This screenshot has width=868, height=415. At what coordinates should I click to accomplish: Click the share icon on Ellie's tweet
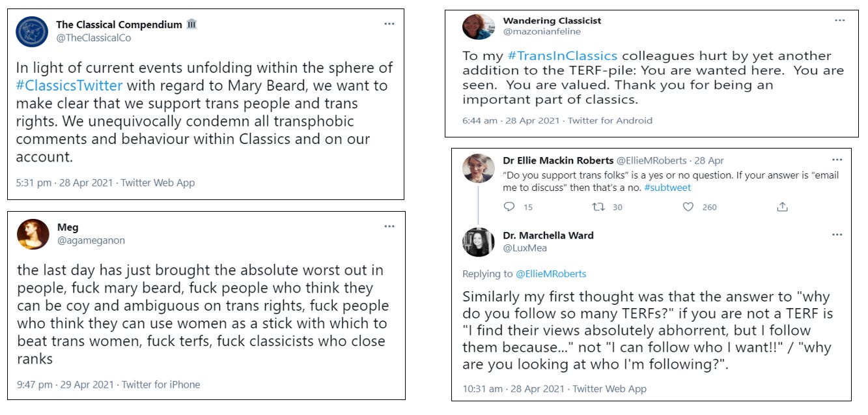[782, 207]
